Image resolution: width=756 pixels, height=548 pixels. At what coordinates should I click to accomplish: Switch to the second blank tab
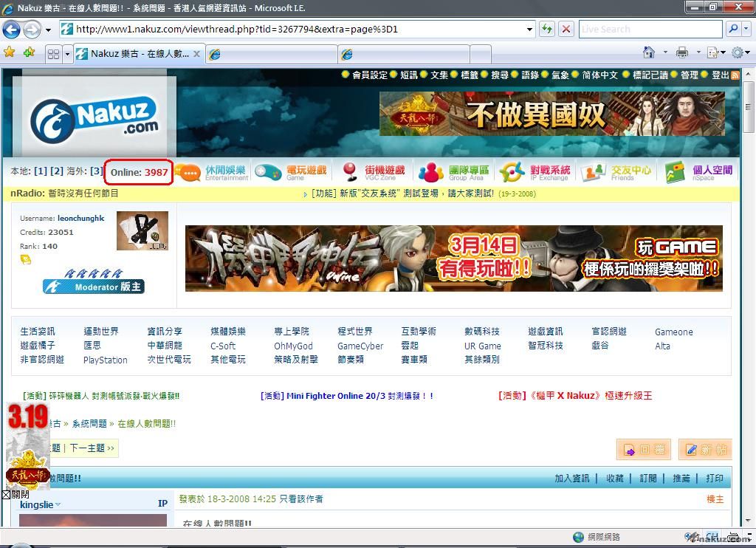click(x=272, y=54)
